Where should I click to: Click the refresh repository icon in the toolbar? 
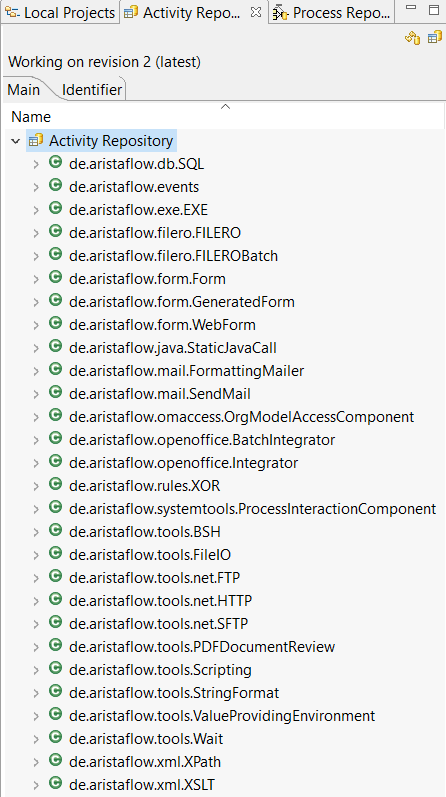click(x=412, y=38)
